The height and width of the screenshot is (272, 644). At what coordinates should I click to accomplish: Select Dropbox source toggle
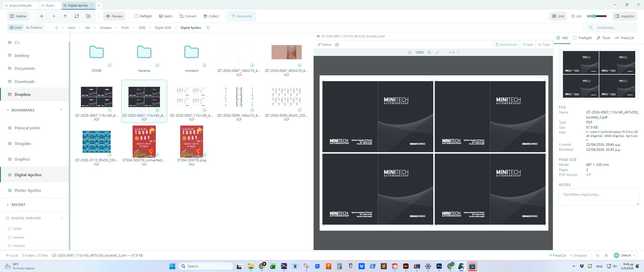pyautogui.click(x=34, y=27)
